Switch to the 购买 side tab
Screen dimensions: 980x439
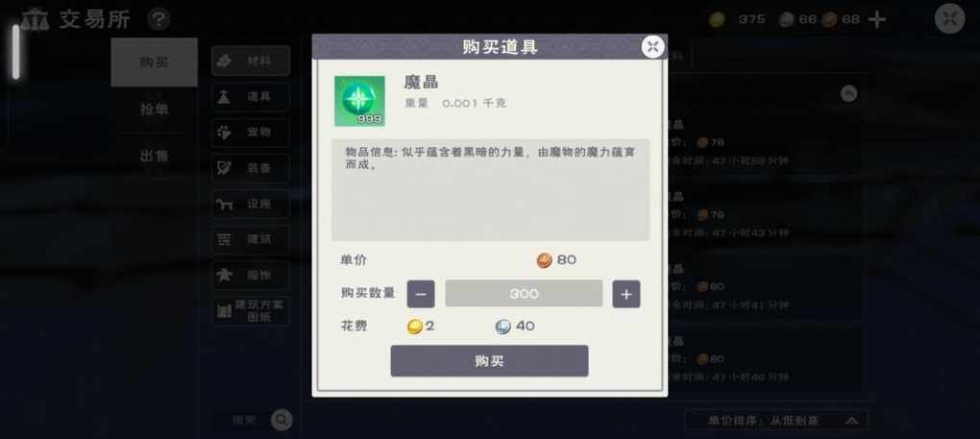(155, 62)
